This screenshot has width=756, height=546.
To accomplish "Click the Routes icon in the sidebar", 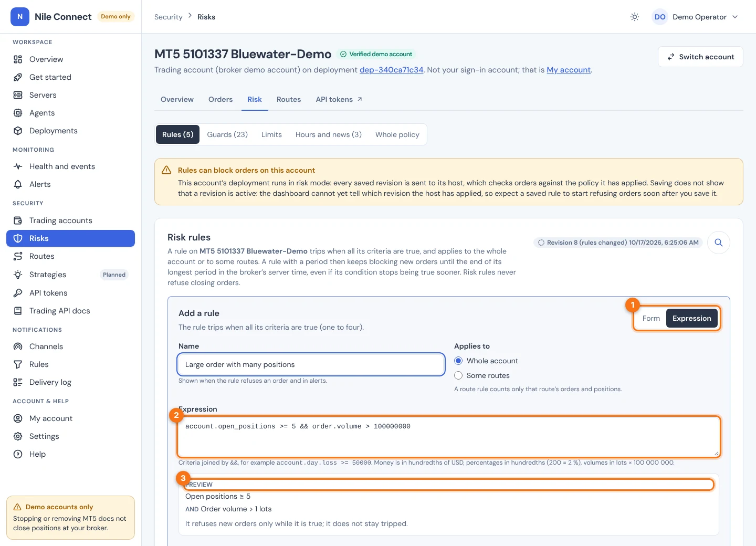I will point(18,256).
